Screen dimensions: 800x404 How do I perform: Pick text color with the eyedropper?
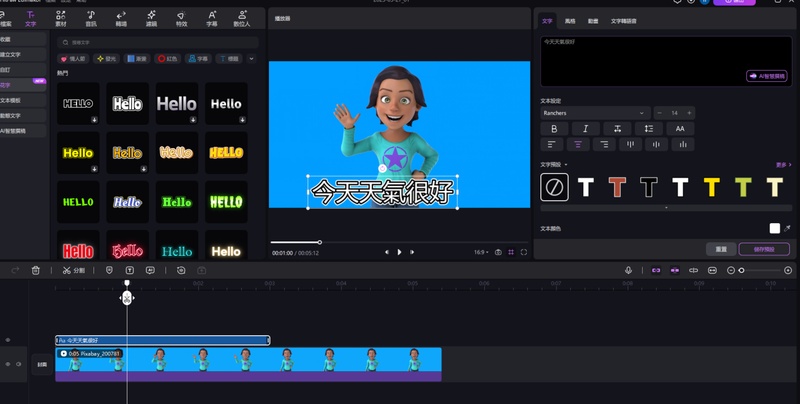click(787, 228)
